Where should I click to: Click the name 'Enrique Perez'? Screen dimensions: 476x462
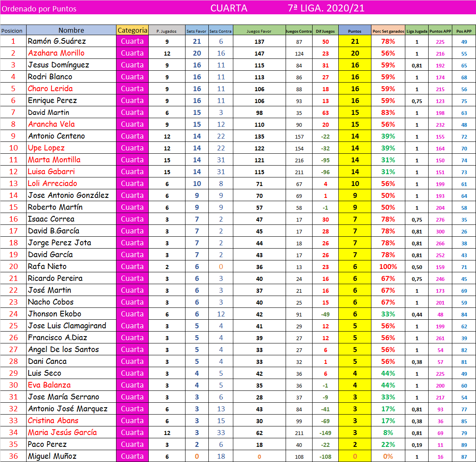[52, 100]
